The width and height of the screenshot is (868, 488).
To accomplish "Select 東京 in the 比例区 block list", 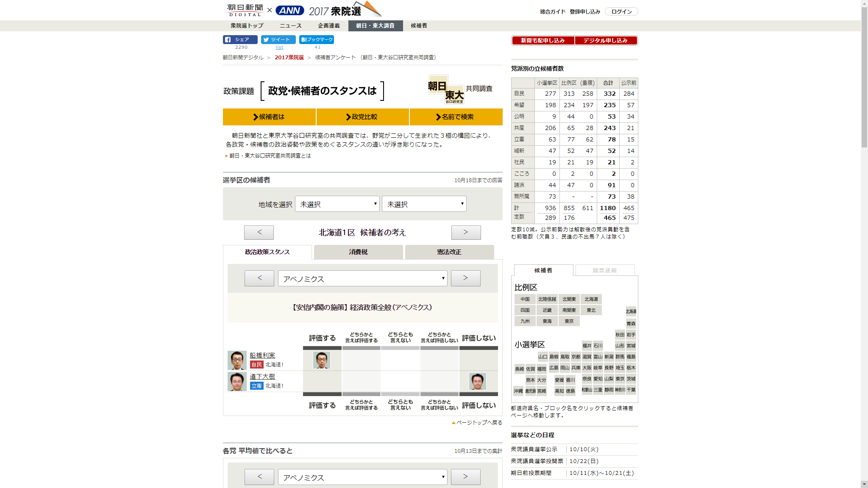I will pyautogui.click(x=569, y=321).
